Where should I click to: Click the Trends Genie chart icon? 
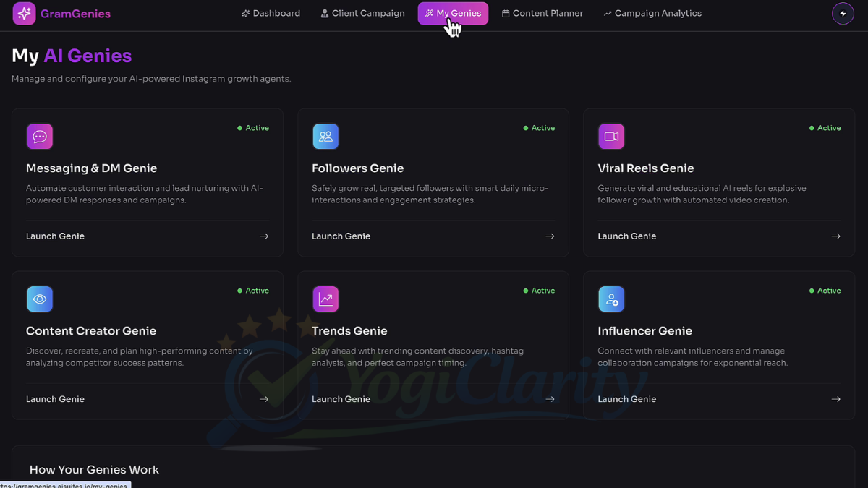[x=325, y=299]
